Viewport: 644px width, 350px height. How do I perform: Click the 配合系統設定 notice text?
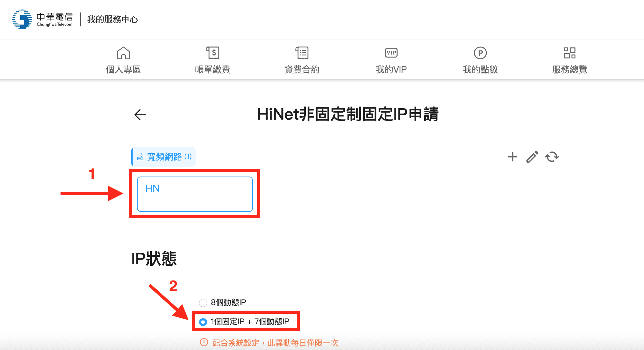pos(275,343)
